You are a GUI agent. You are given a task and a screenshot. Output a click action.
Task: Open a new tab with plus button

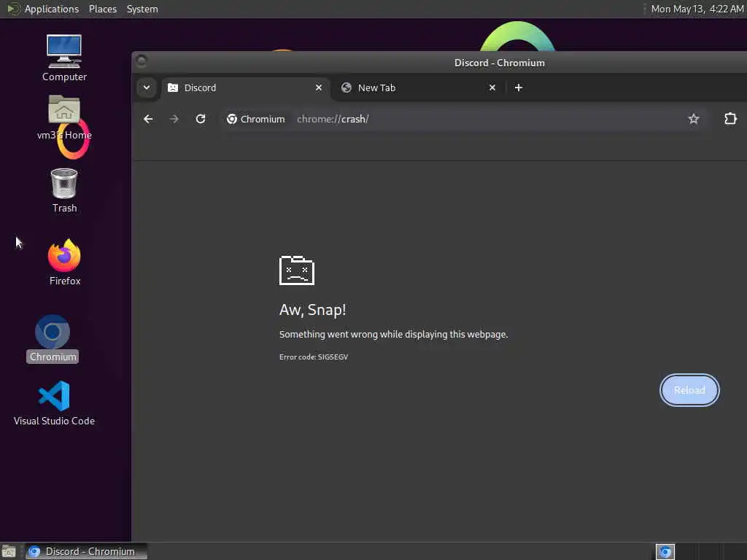pos(519,87)
